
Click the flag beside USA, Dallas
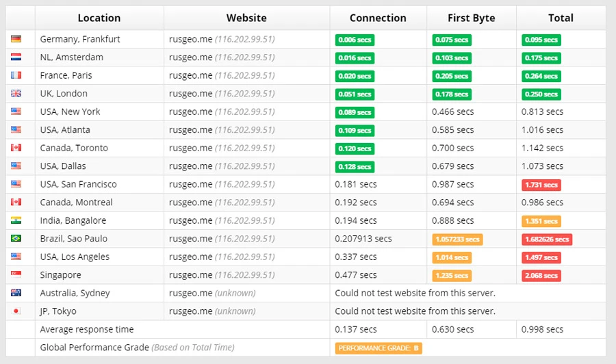coord(16,166)
